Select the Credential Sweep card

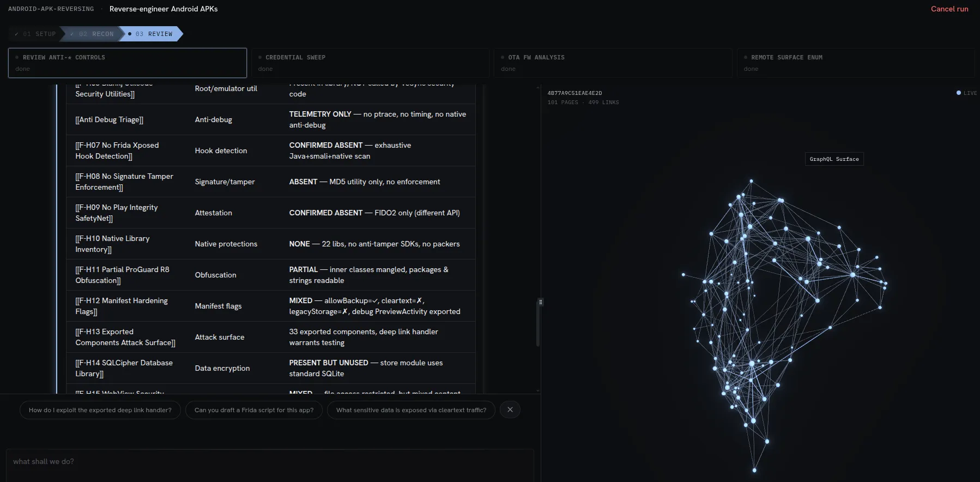tap(370, 63)
